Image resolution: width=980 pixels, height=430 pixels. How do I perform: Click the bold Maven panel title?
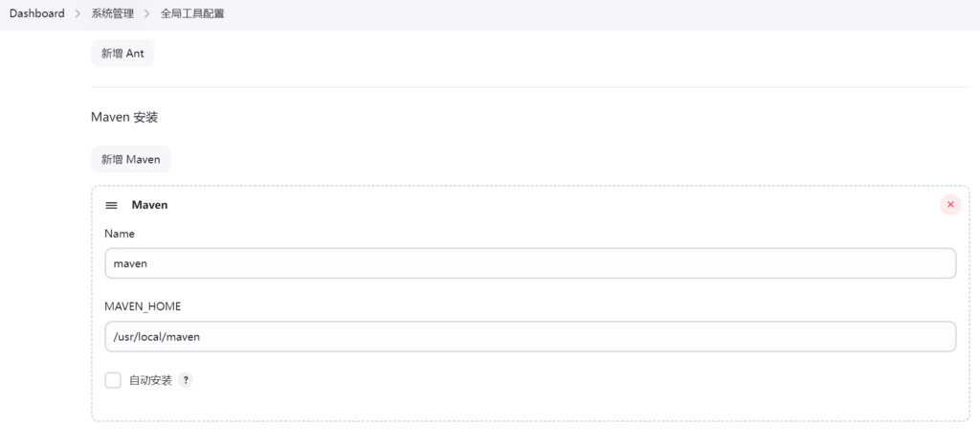pyautogui.click(x=149, y=205)
